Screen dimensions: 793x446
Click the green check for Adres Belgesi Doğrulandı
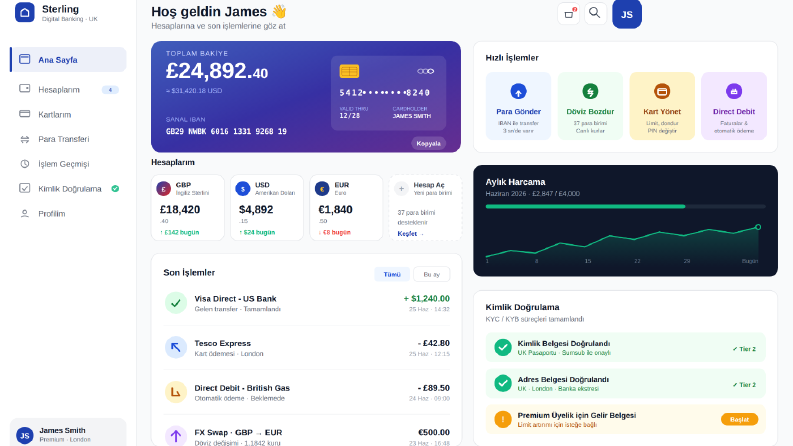503,383
